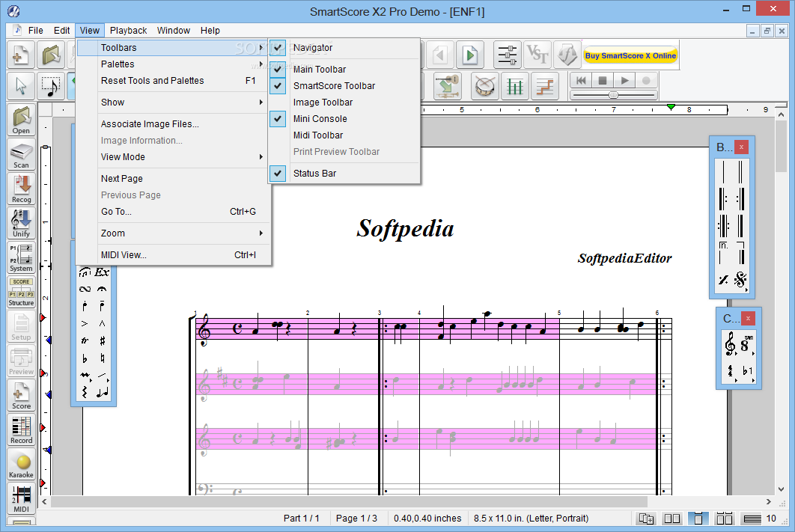Click the VST instruments icon

point(537,55)
